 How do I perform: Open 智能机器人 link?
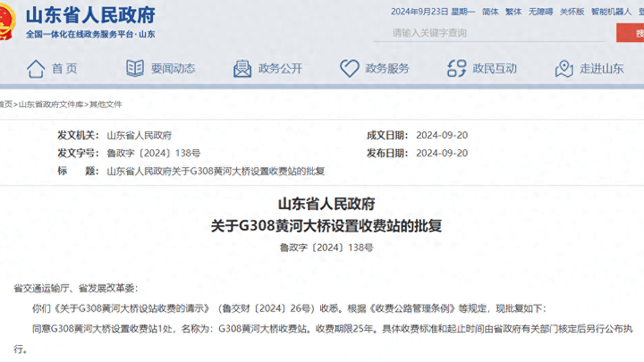[x=611, y=12]
